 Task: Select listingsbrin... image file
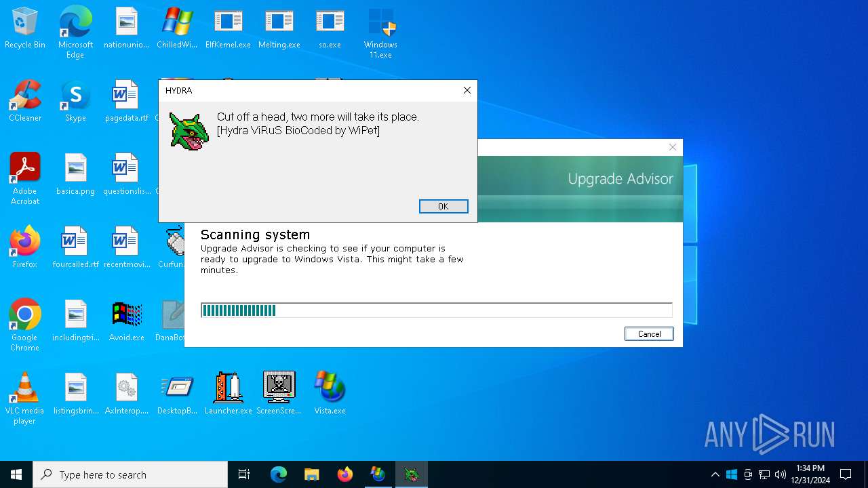click(75, 394)
